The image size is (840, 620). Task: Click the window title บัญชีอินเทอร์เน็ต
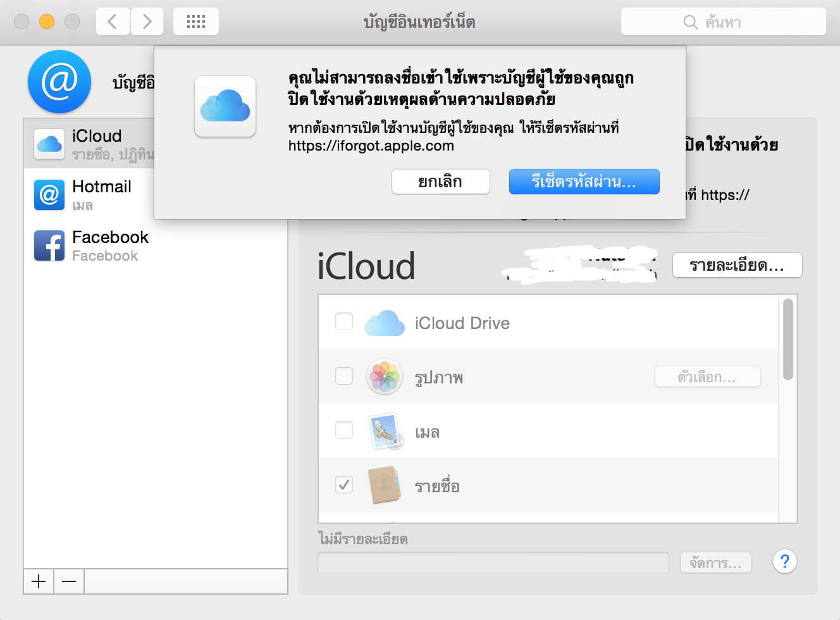point(419,22)
